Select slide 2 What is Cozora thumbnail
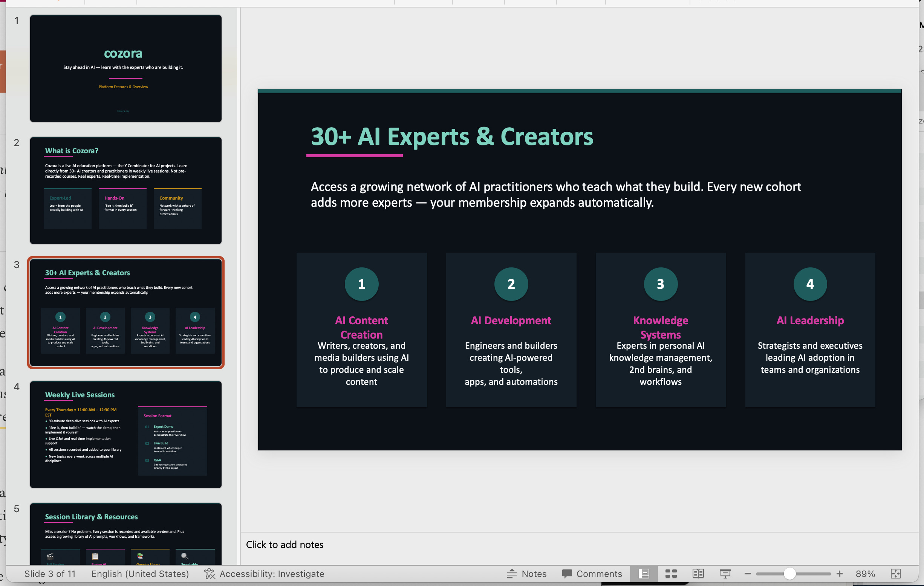This screenshot has width=924, height=586. (125, 191)
